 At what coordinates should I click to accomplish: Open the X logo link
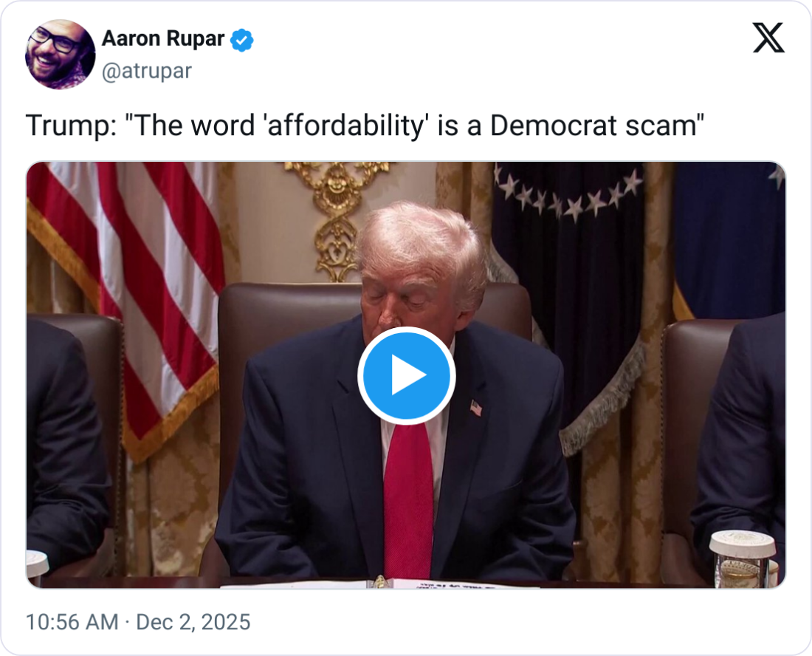point(768,38)
